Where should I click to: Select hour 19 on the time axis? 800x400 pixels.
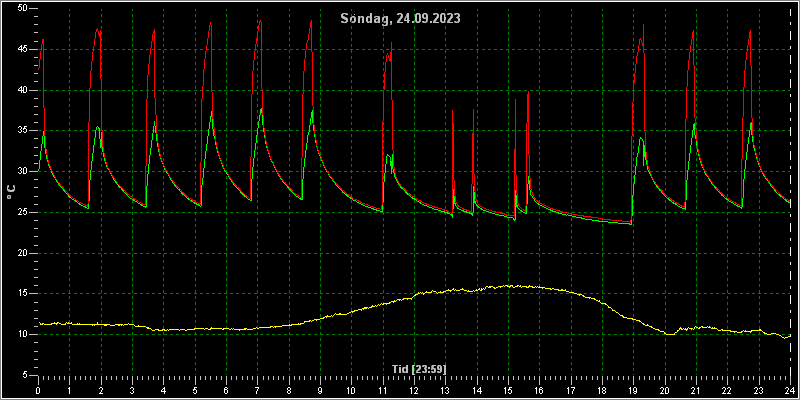tap(633, 390)
